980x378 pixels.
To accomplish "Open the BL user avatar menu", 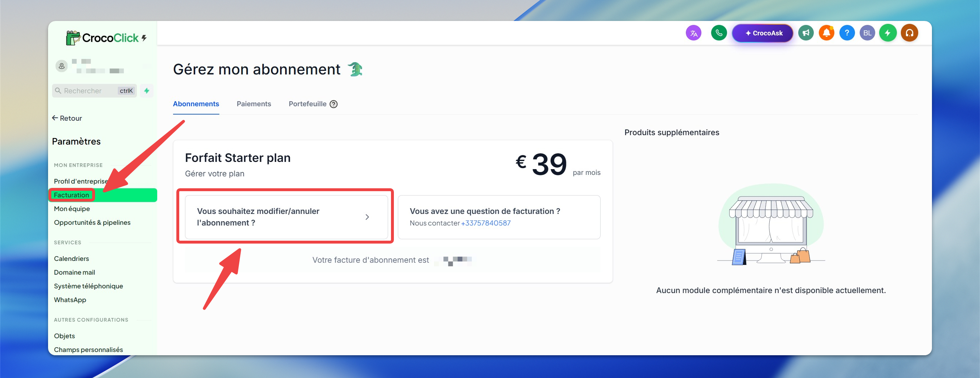I will point(867,33).
